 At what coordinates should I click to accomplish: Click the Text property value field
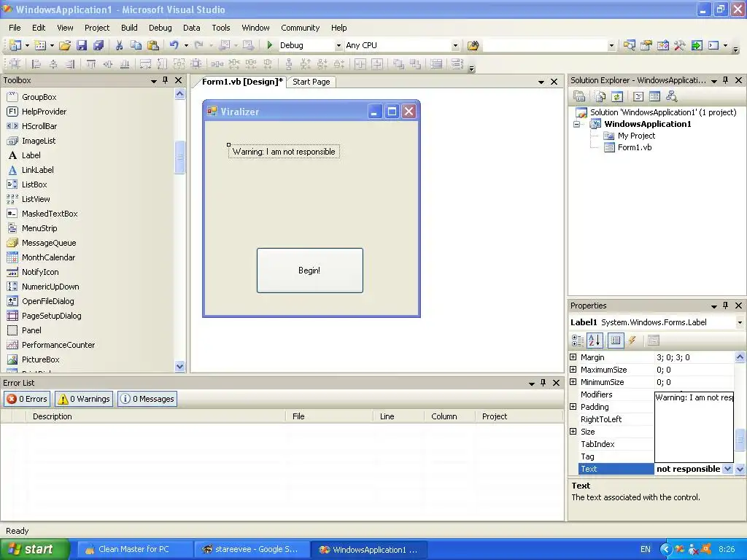(689, 469)
